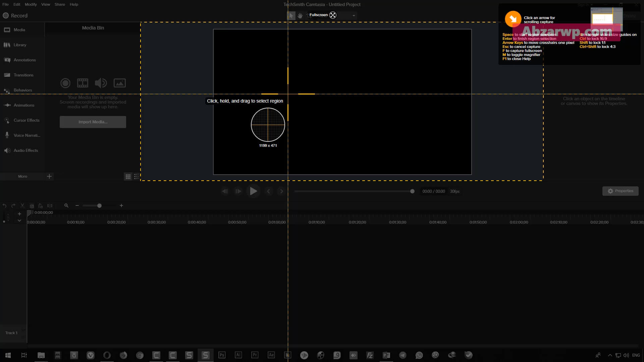Toggle the pointer edit mode tool
The image size is (644, 362).
pyautogui.click(x=291, y=15)
